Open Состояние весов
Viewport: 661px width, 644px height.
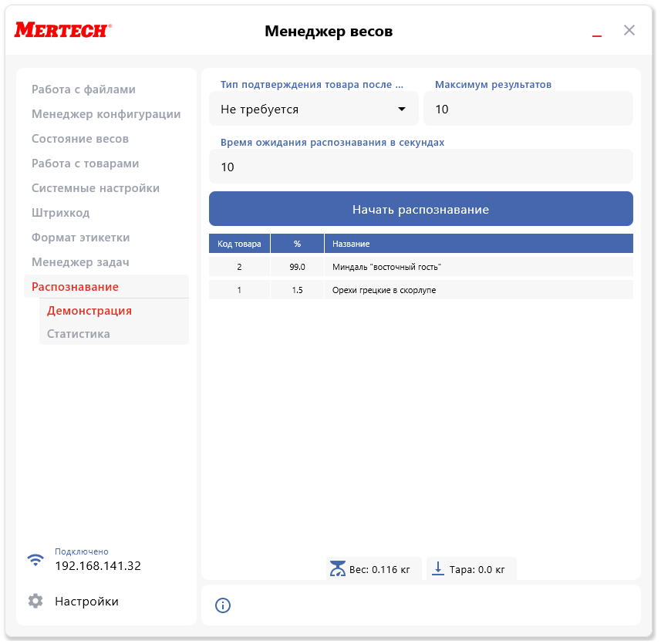(x=80, y=139)
